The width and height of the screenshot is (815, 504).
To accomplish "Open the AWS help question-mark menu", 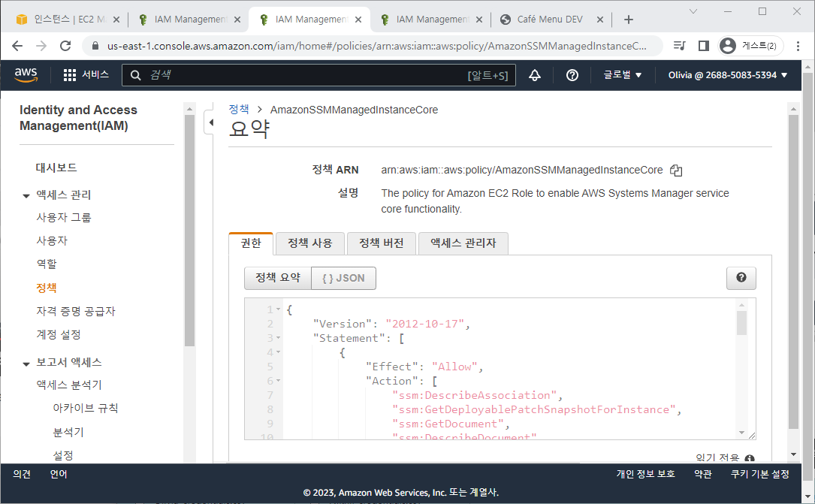I will click(572, 75).
